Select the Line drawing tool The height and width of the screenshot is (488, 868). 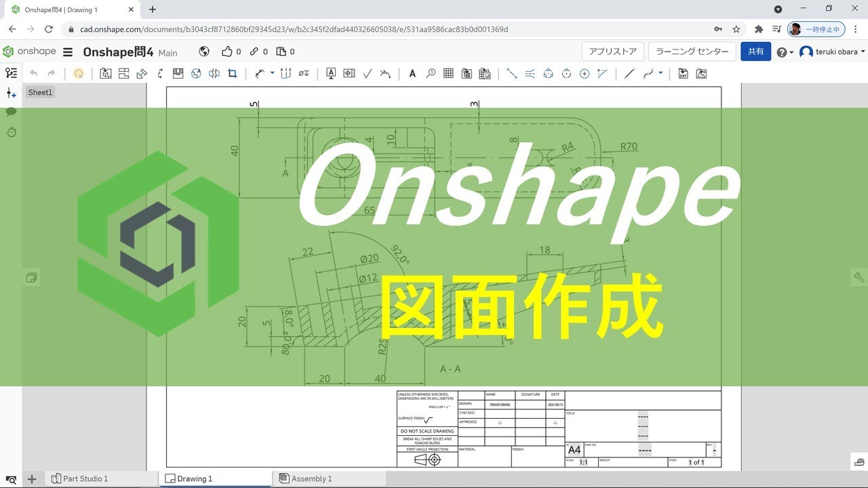629,73
